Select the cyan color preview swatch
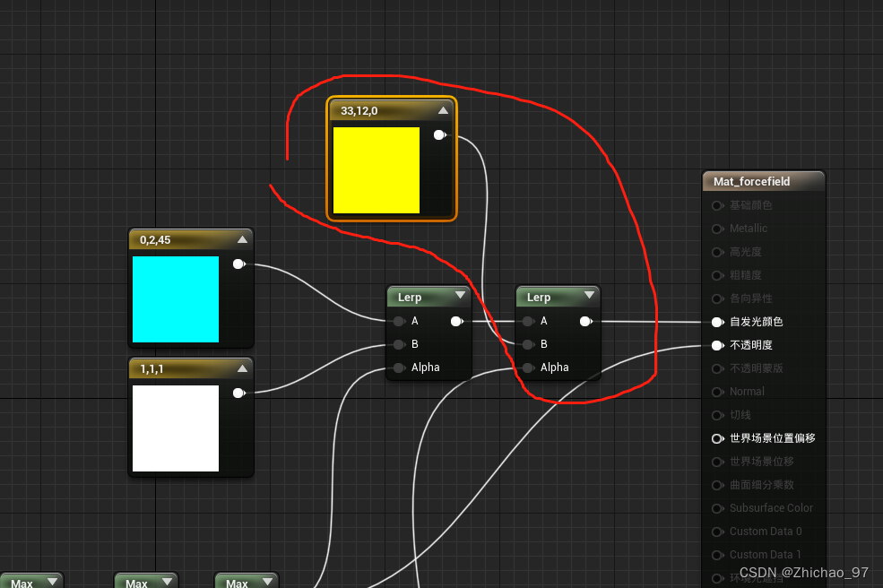The width and height of the screenshot is (883, 588). click(176, 299)
